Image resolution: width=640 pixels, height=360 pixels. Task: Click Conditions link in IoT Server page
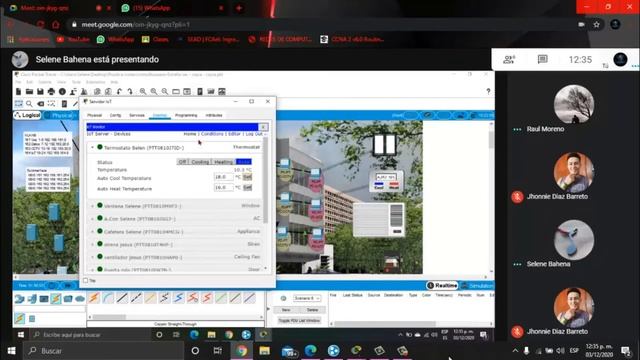coord(212,134)
